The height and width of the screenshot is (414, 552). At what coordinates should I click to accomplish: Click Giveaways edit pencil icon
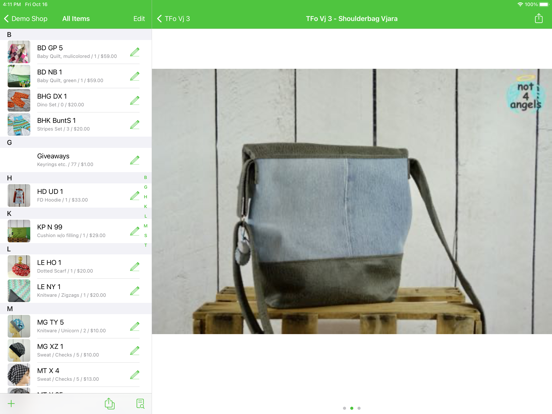(x=134, y=160)
